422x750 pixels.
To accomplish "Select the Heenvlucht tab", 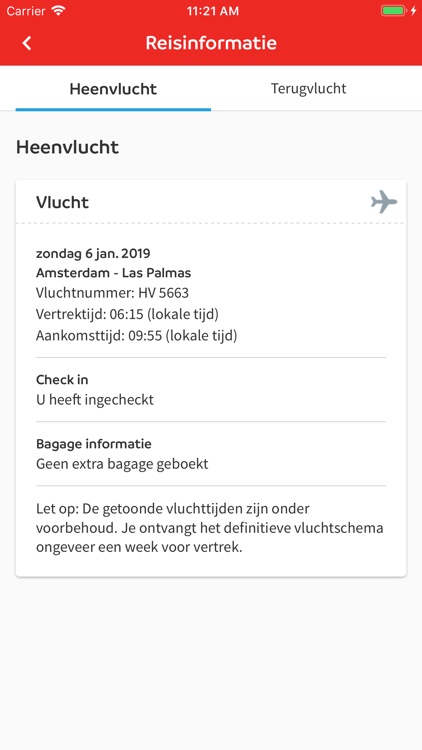I will coord(113,89).
